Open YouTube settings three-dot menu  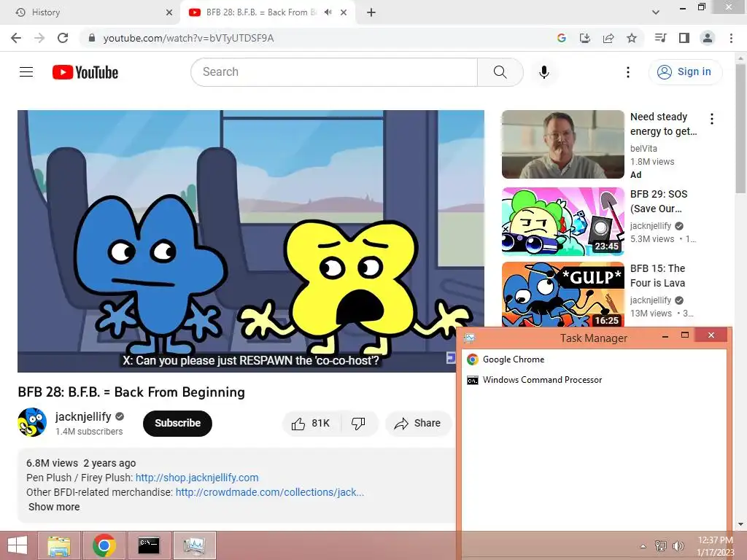(628, 72)
